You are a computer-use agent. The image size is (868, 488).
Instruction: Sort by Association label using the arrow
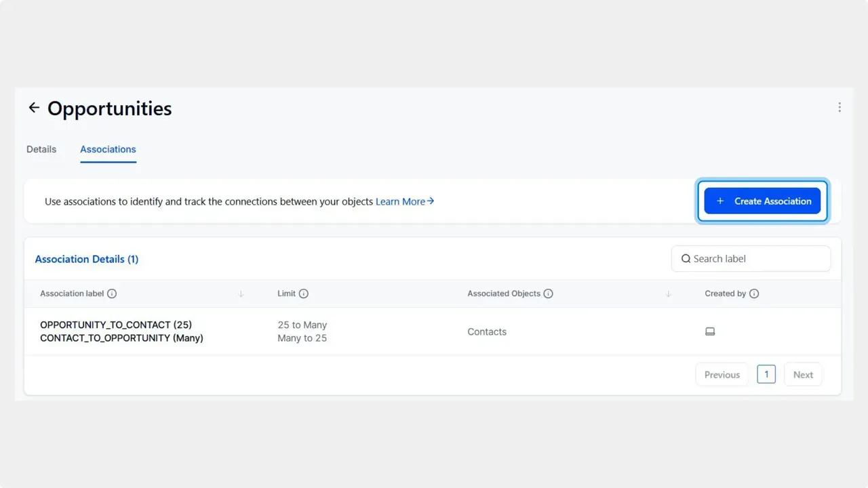coord(241,293)
